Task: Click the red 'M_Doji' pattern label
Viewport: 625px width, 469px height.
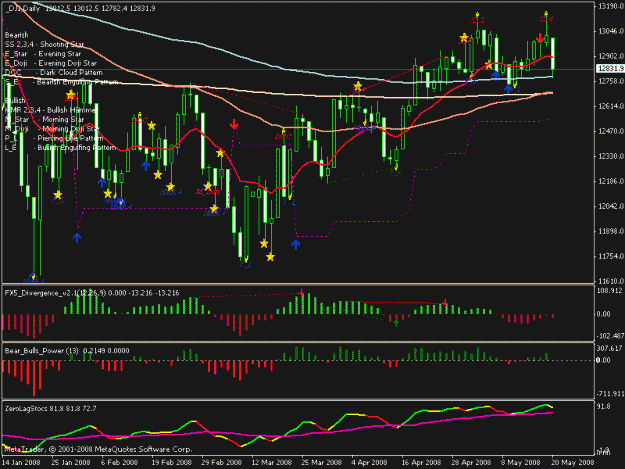Action: click(207, 192)
